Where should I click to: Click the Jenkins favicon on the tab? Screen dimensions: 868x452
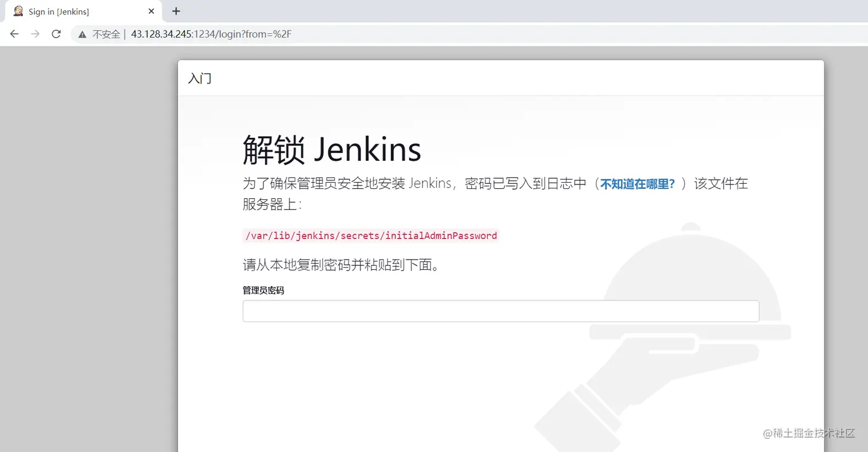pyautogui.click(x=18, y=11)
